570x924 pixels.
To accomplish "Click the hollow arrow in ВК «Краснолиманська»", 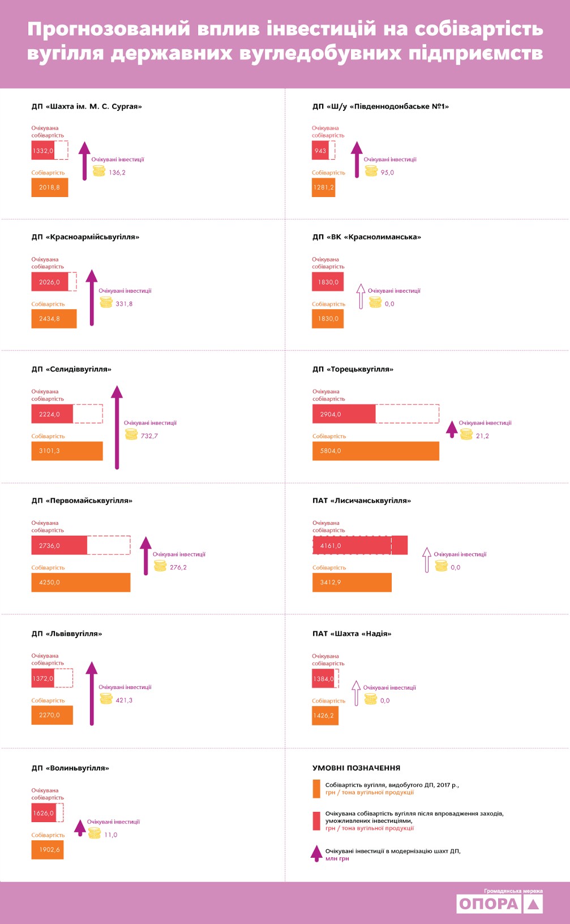I will [361, 296].
